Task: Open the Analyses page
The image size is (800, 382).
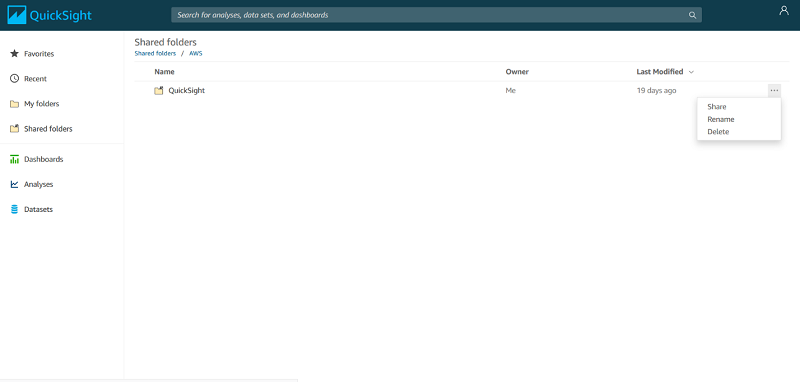Action: coord(38,185)
